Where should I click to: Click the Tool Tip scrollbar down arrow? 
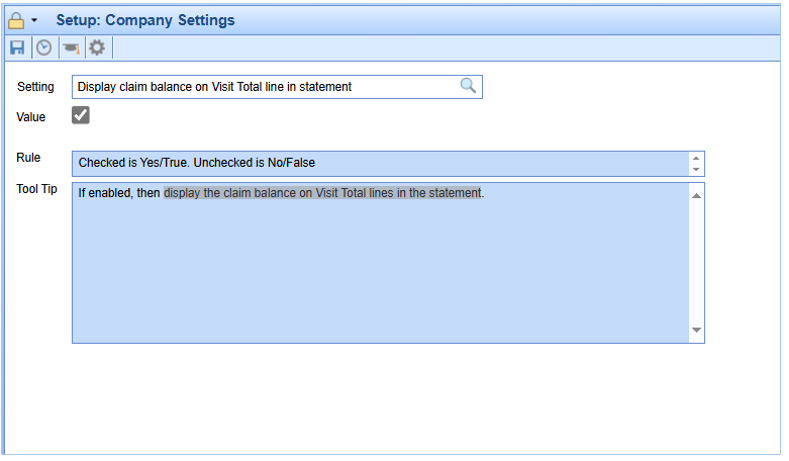(696, 330)
